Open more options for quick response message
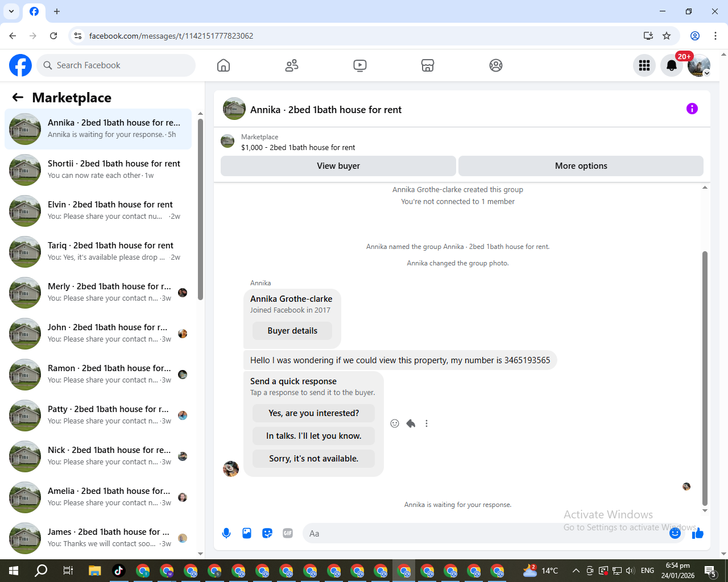This screenshot has height=582, width=728. coord(427,423)
